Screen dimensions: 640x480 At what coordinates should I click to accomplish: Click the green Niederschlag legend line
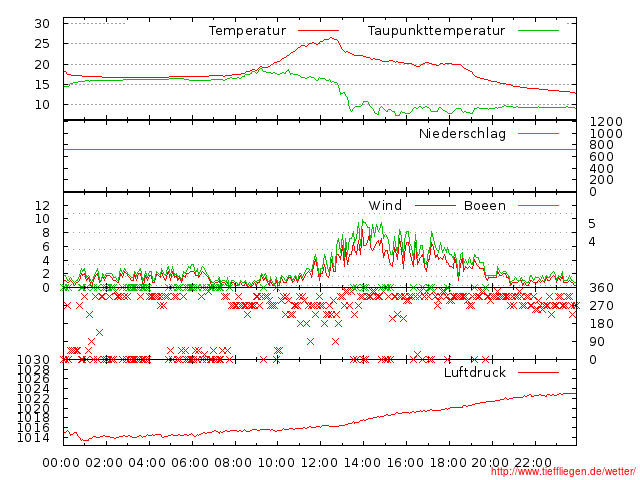(x=538, y=133)
